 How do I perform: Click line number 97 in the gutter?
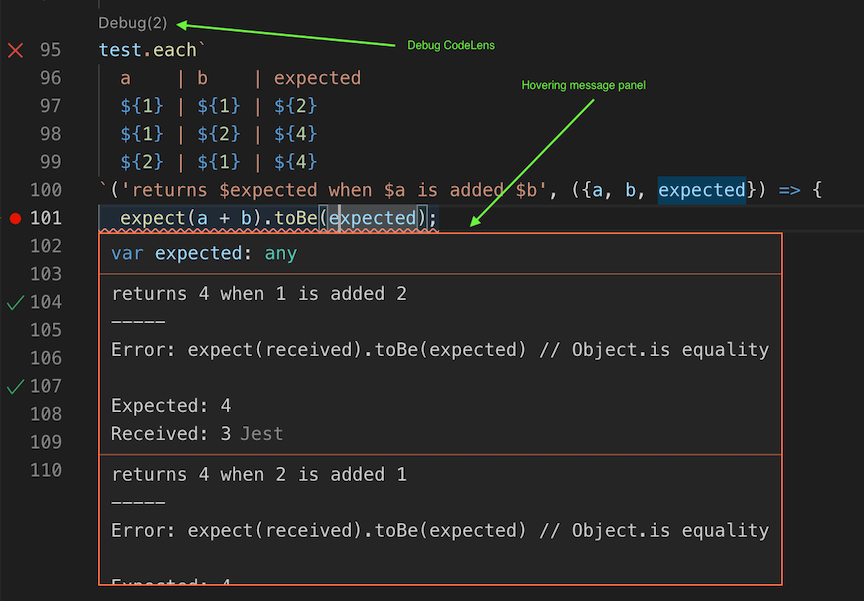click(50, 106)
